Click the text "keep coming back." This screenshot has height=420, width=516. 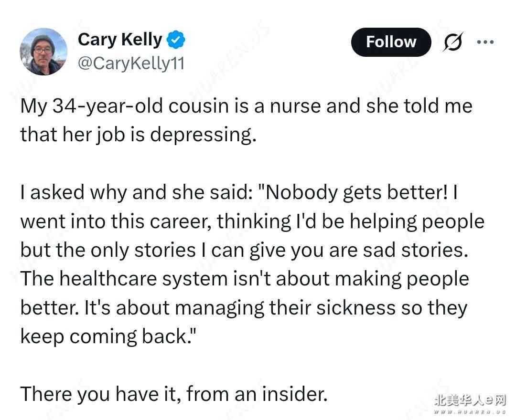(x=108, y=336)
